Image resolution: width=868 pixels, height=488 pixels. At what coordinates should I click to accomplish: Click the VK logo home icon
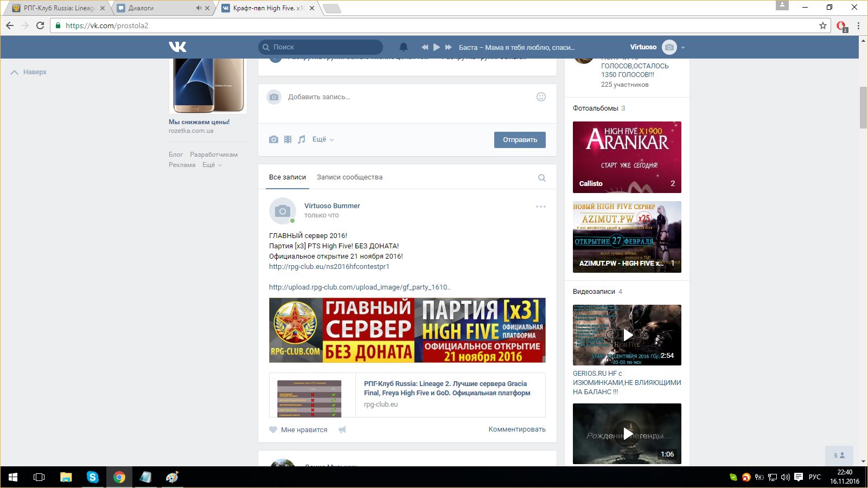pyautogui.click(x=177, y=47)
